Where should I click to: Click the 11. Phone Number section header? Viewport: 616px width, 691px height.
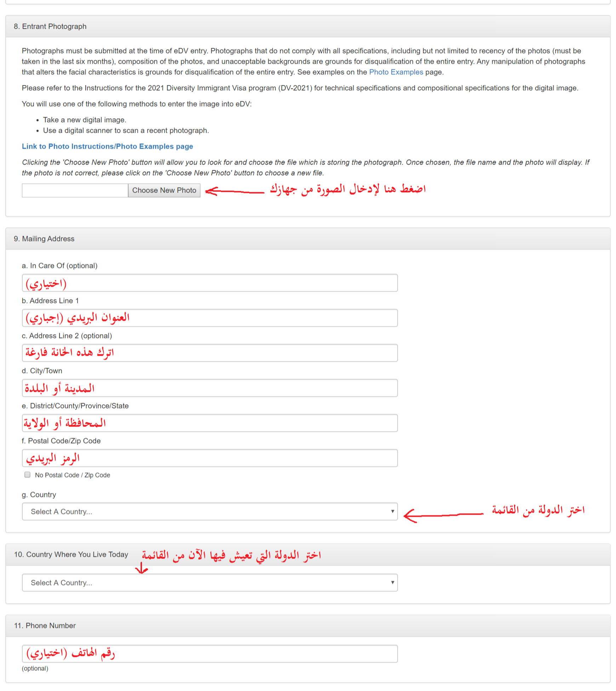point(308,626)
